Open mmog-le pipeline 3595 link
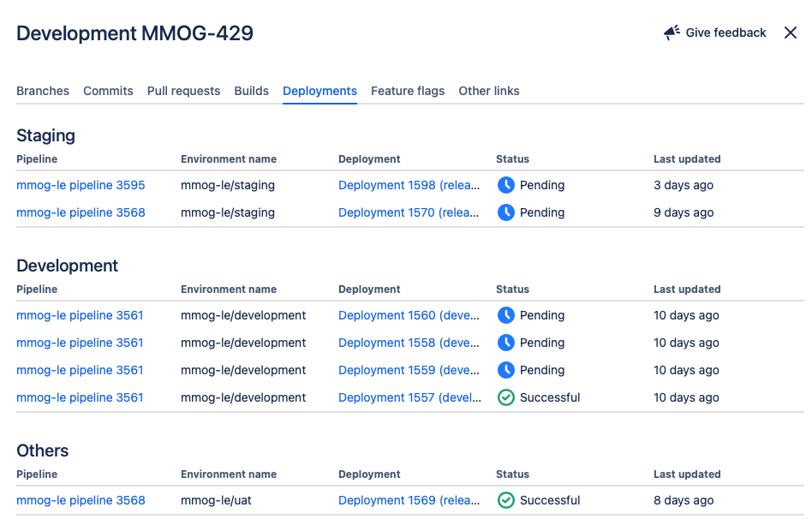This screenshot has height=531, width=812. 81,185
